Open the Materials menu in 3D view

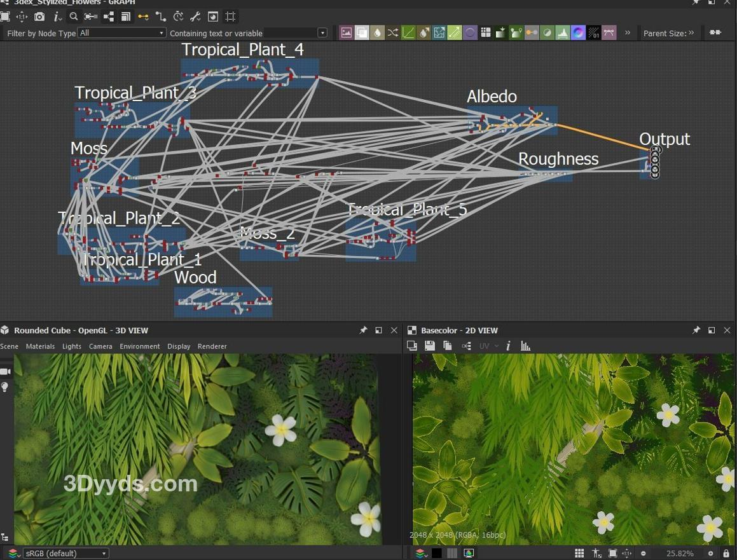[x=40, y=346]
